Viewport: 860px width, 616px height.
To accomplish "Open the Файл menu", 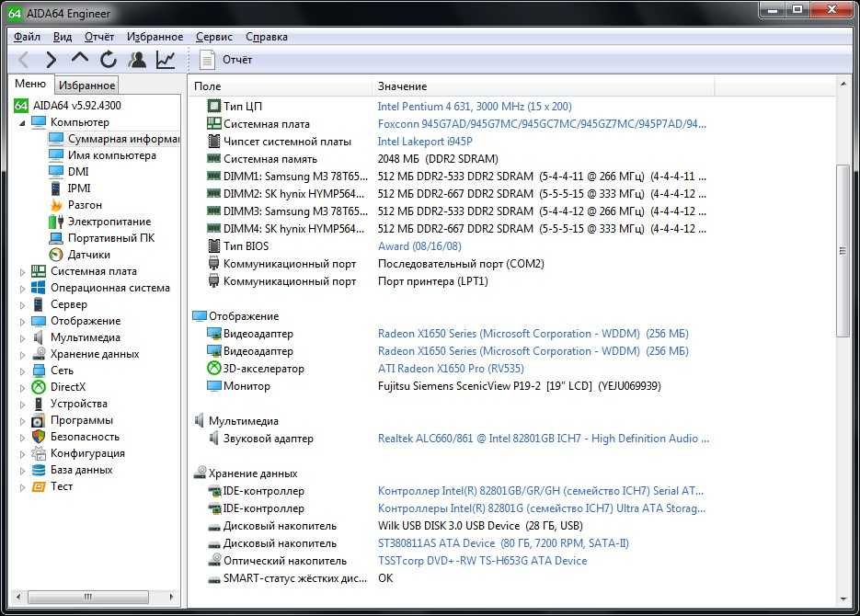I will tap(27, 37).
